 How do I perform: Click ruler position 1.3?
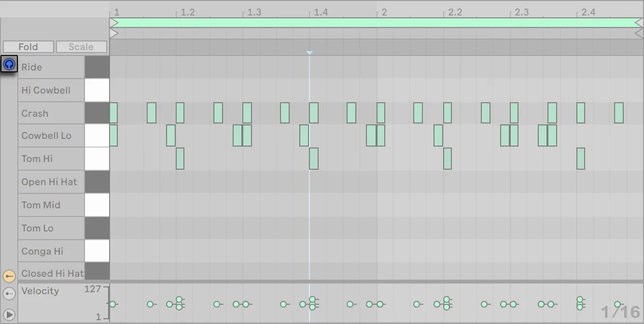coord(254,12)
